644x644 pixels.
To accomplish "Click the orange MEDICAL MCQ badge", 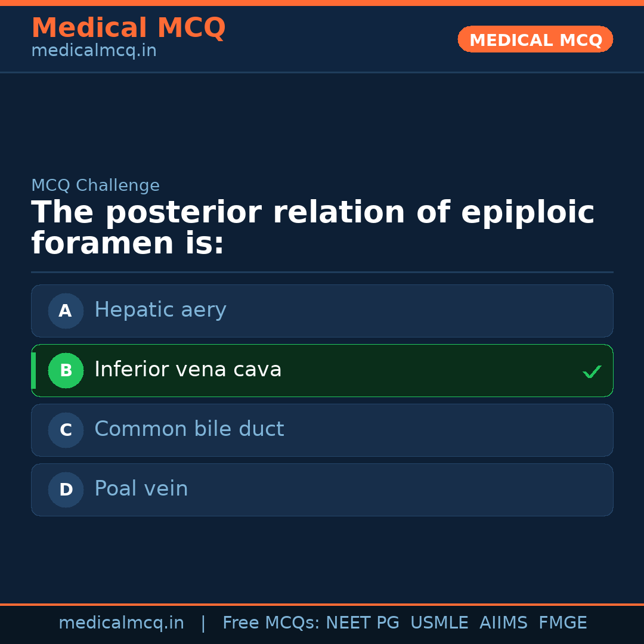I will pos(535,40).
